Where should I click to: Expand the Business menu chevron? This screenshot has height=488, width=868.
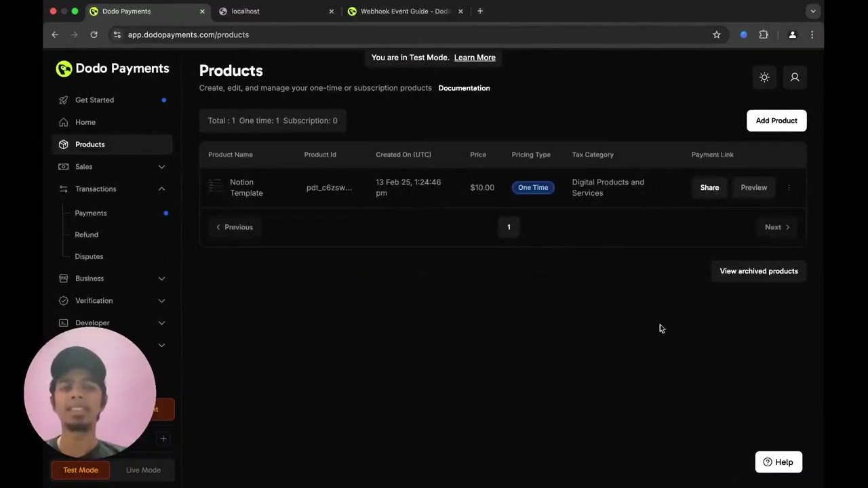[x=161, y=279]
